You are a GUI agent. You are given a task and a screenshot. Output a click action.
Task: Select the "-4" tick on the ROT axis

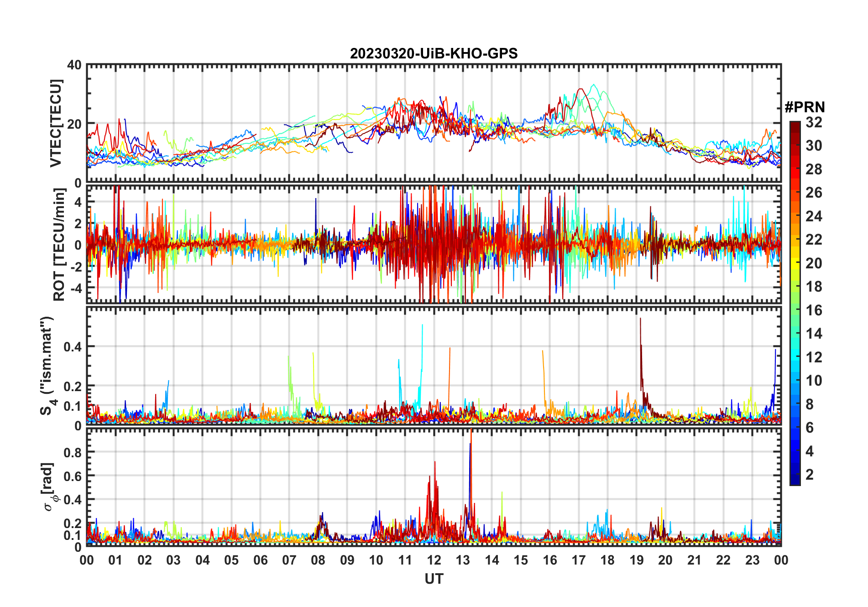coord(75,288)
